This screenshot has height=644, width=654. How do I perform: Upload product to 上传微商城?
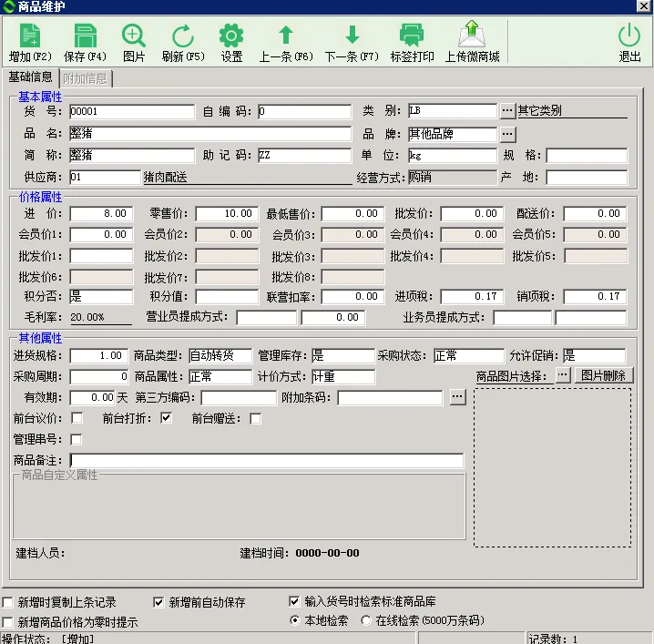[472, 43]
